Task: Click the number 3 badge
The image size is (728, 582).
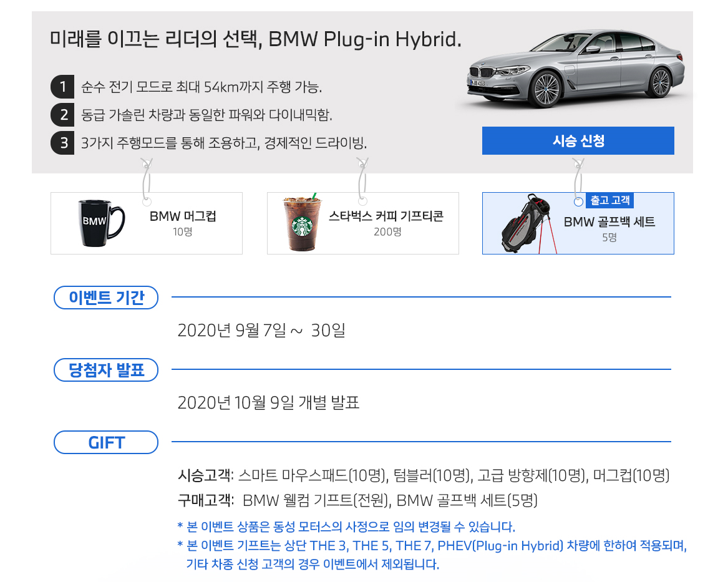Action: click(x=62, y=142)
